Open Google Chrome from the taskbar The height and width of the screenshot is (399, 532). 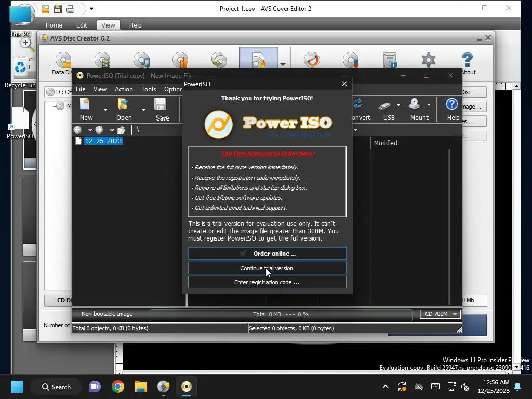tap(118, 387)
